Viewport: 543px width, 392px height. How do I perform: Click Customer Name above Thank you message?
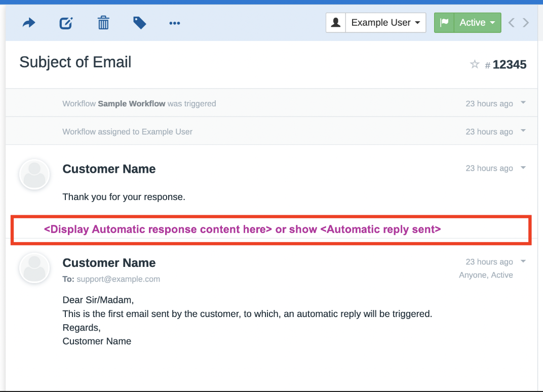click(x=109, y=169)
